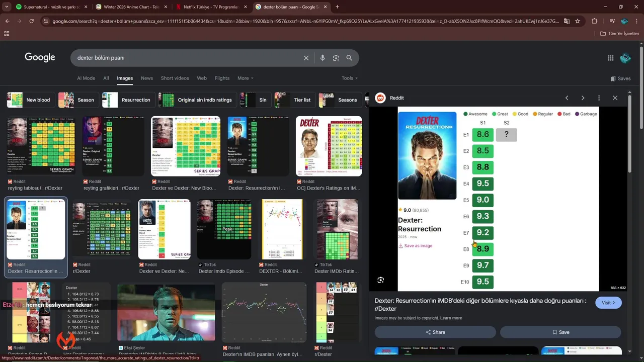Switch to the News tab
This screenshot has width=644, height=362.
(x=147, y=78)
